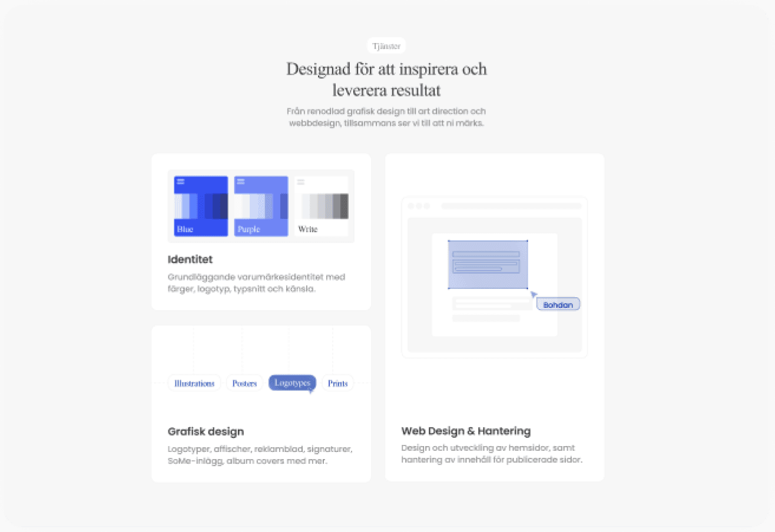Click the Bohdan collaborator tag
This screenshot has height=532, width=775.
[x=558, y=304]
